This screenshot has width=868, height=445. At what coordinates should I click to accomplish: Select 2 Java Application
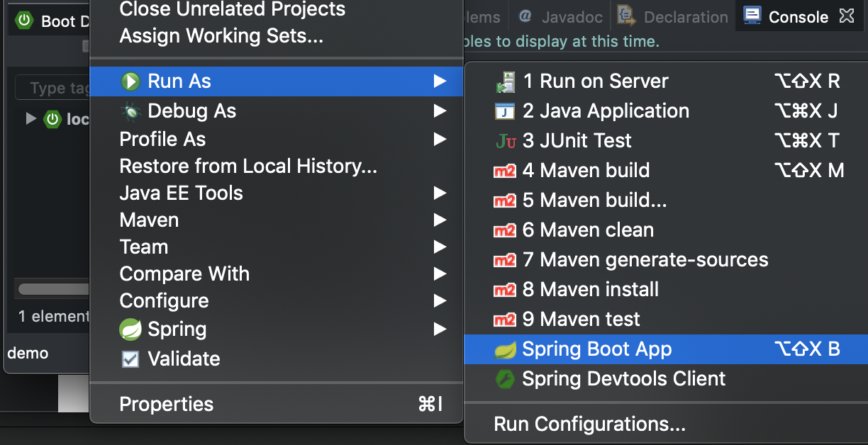[x=666, y=111]
